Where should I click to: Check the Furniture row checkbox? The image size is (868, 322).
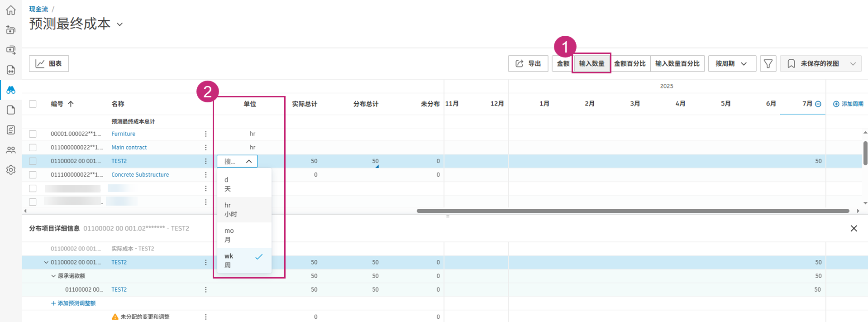click(x=33, y=134)
